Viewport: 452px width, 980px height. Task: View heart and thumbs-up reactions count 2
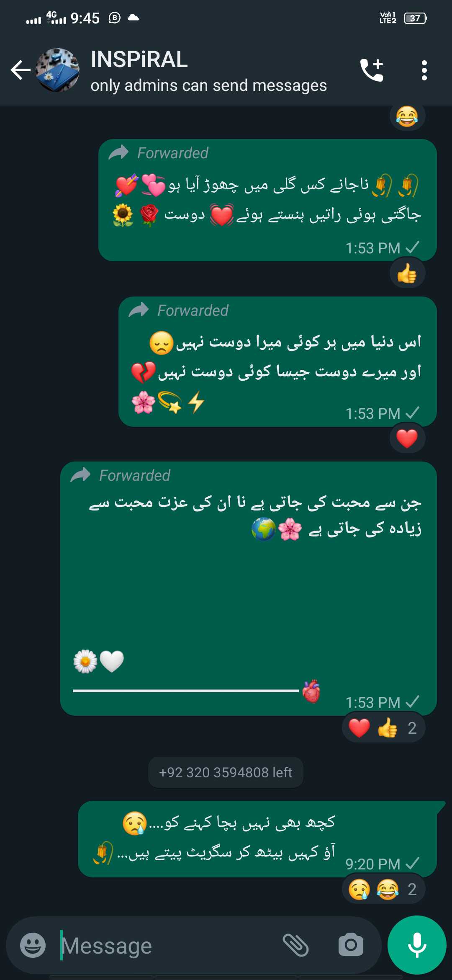[384, 728]
